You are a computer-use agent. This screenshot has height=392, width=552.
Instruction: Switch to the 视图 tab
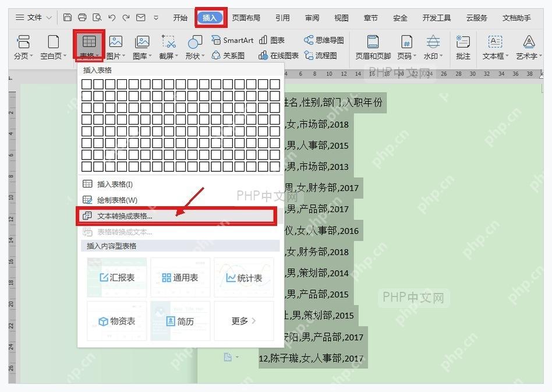coord(341,17)
